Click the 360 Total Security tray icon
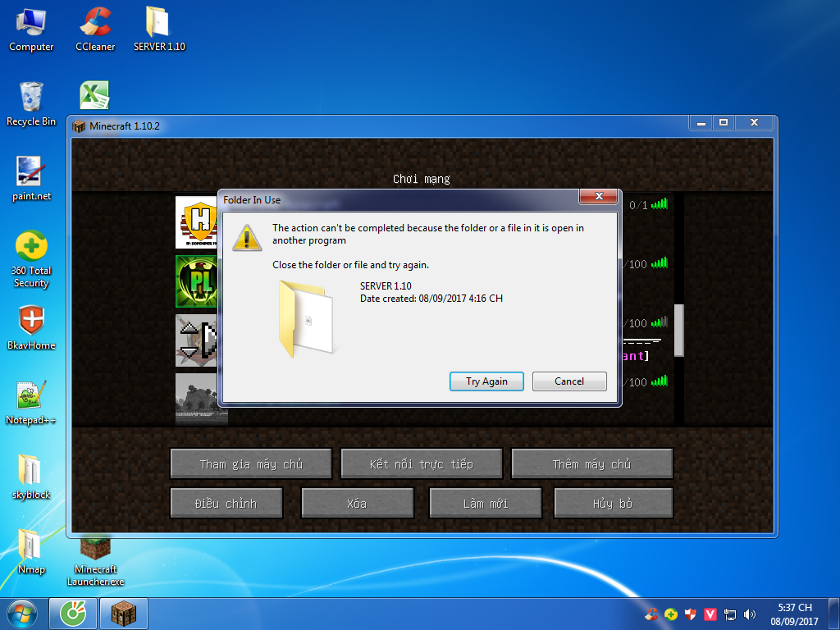The height and width of the screenshot is (630, 840). [671, 614]
